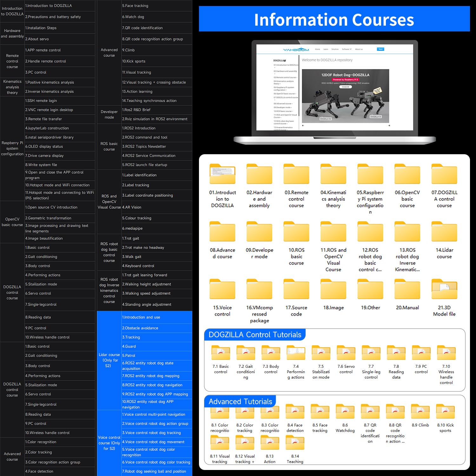Click the Yahboom logo on the laptop screen
The image size is (476, 476).
[x=296, y=50]
